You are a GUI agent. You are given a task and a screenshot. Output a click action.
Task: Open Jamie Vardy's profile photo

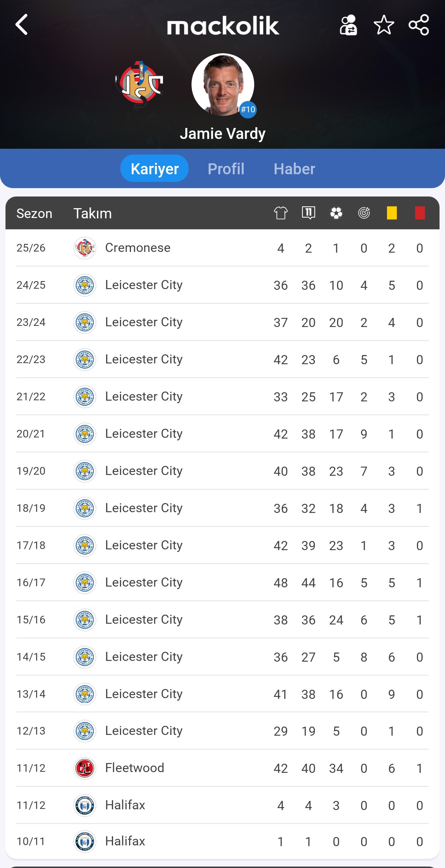point(222,85)
